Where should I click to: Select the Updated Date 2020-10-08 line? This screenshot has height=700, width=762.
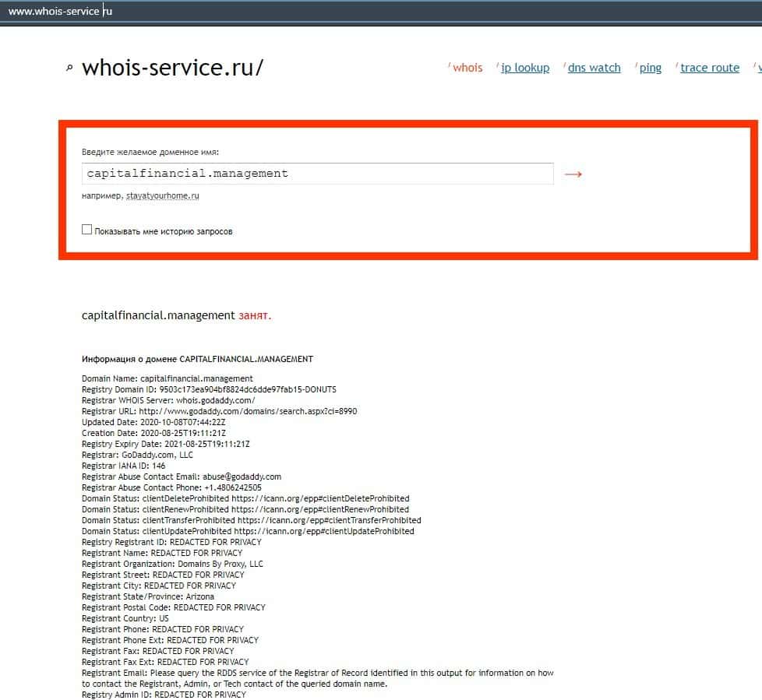point(153,422)
